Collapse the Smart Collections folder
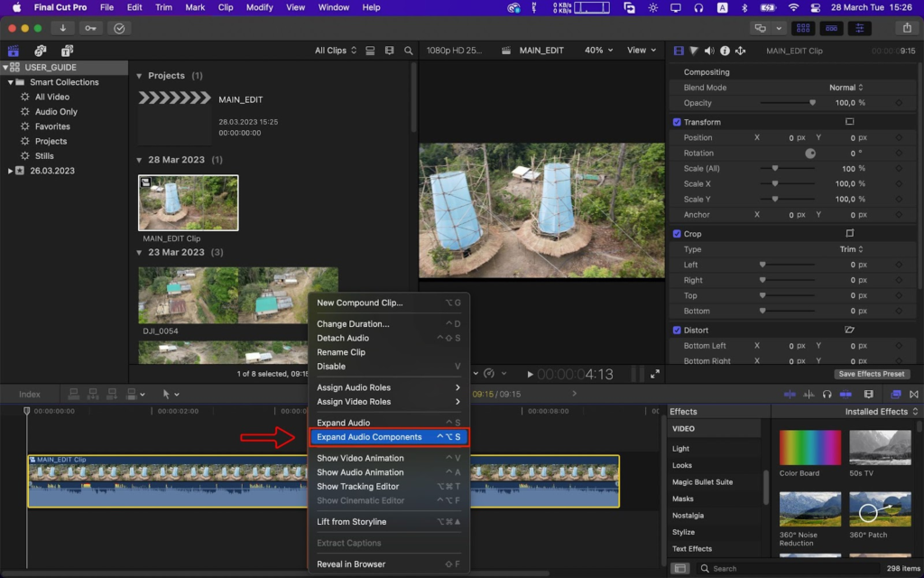 (11, 82)
